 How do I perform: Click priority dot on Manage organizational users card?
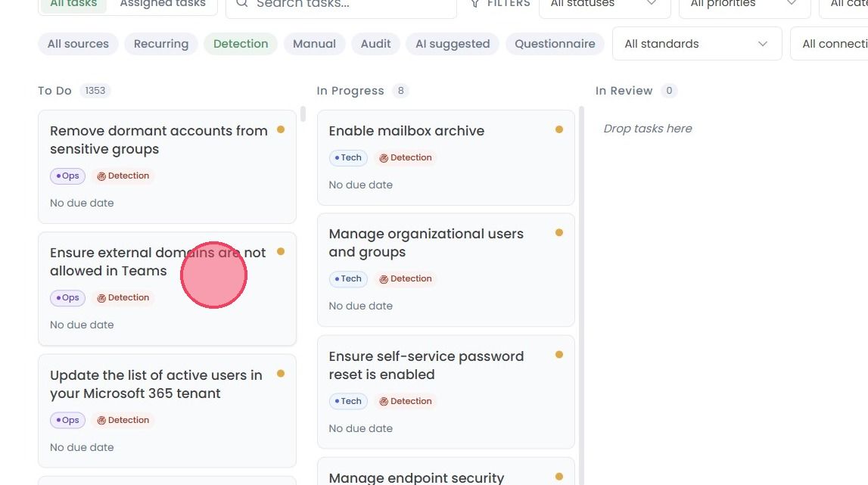559,232
